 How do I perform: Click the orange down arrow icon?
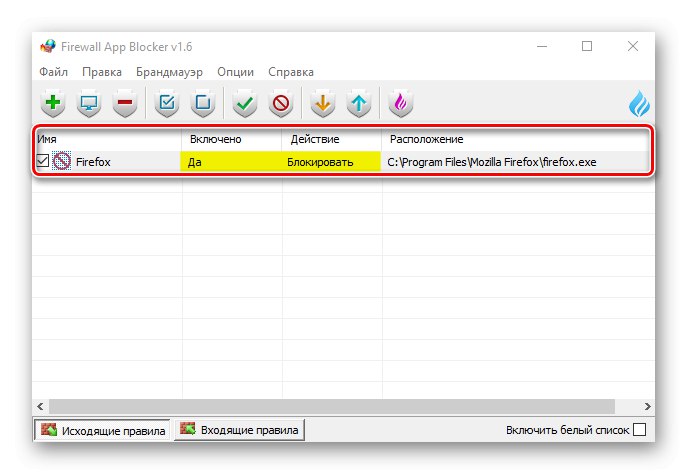tap(323, 103)
